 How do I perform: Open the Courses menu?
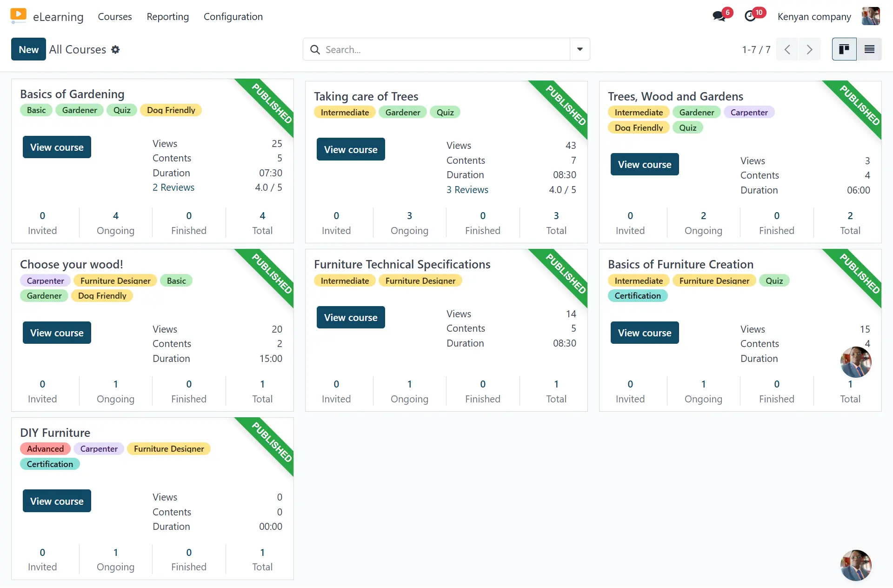coord(114,17)
